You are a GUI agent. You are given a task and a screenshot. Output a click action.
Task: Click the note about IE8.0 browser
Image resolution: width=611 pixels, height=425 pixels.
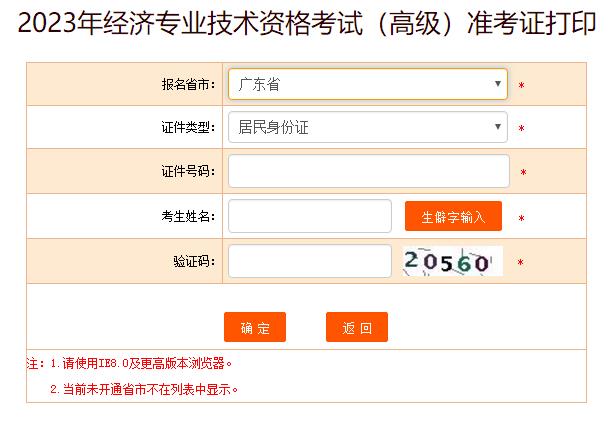pyautogui.click(x=129, y=363)
